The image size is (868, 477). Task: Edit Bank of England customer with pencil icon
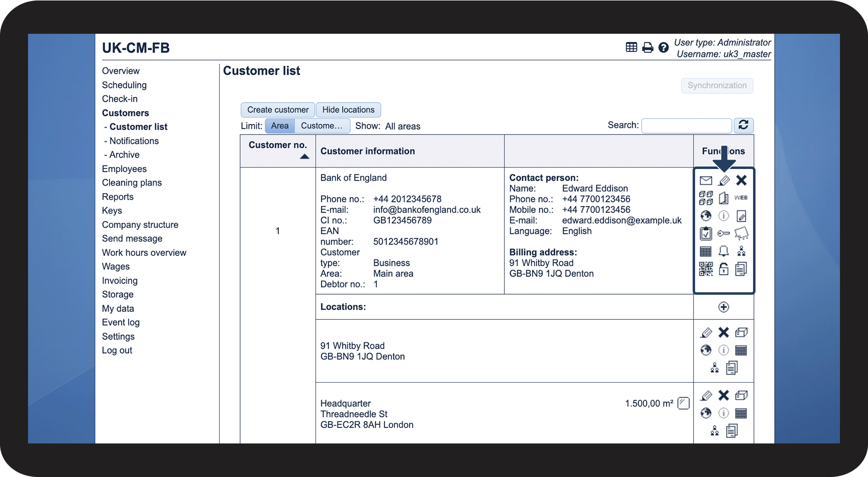724,180
